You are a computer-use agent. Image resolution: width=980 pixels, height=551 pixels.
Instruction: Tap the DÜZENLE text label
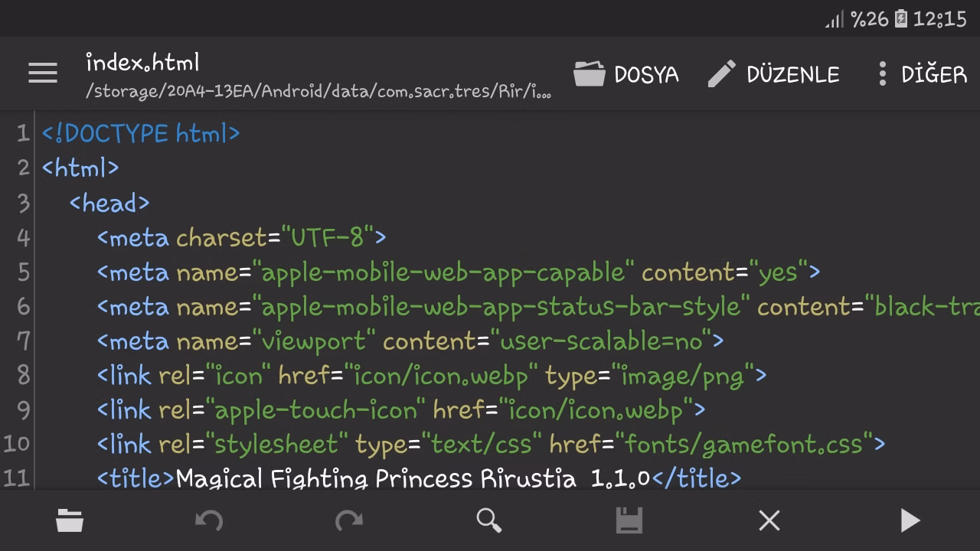tap(792, 73)
